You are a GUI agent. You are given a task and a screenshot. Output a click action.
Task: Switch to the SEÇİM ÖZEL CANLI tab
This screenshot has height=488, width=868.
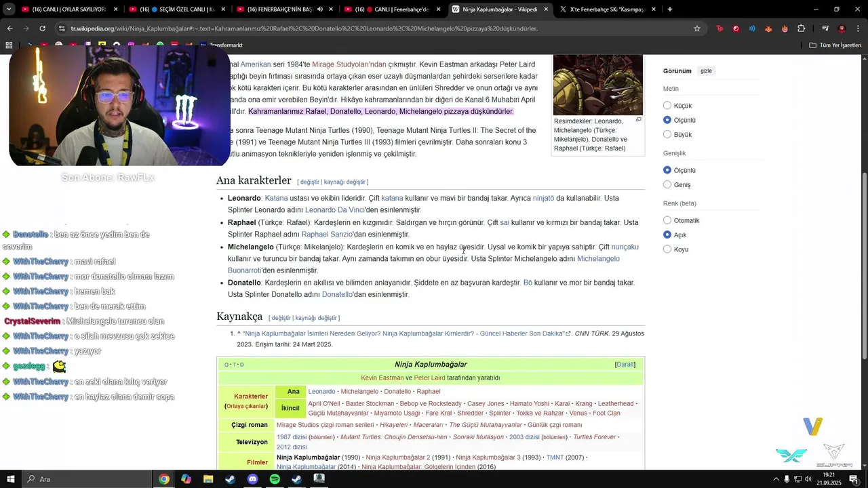(x=178, y=9)
